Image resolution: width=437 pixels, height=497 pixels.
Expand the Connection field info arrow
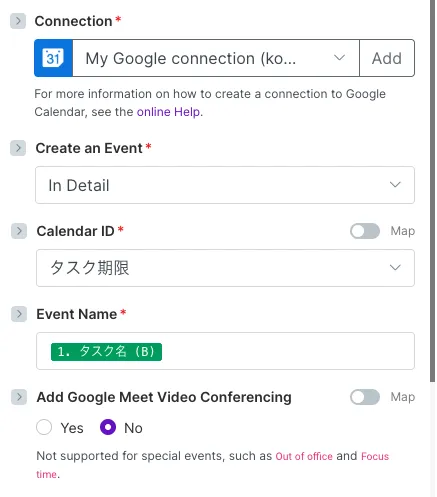pyautogui.click(x=18, y=21)
